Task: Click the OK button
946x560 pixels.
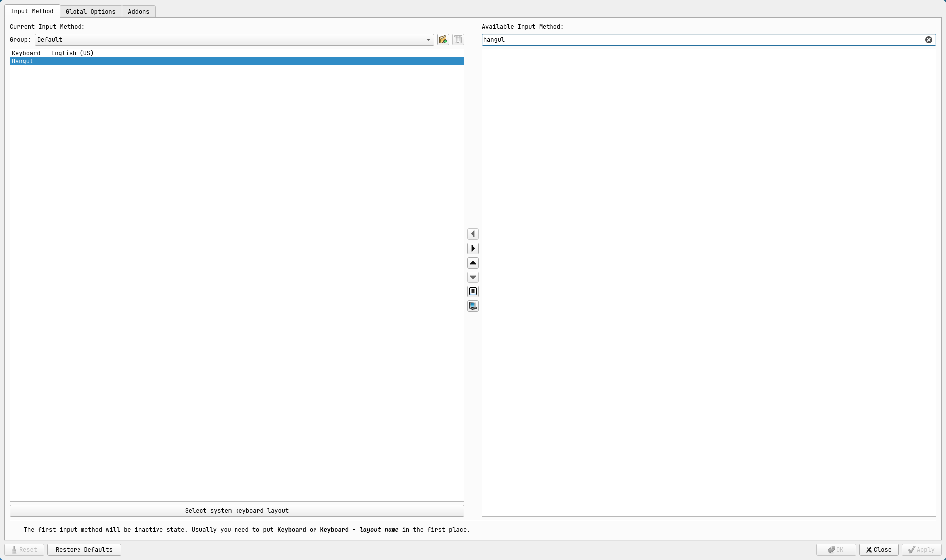Action: pyautogui.click(x=836, y=550)
